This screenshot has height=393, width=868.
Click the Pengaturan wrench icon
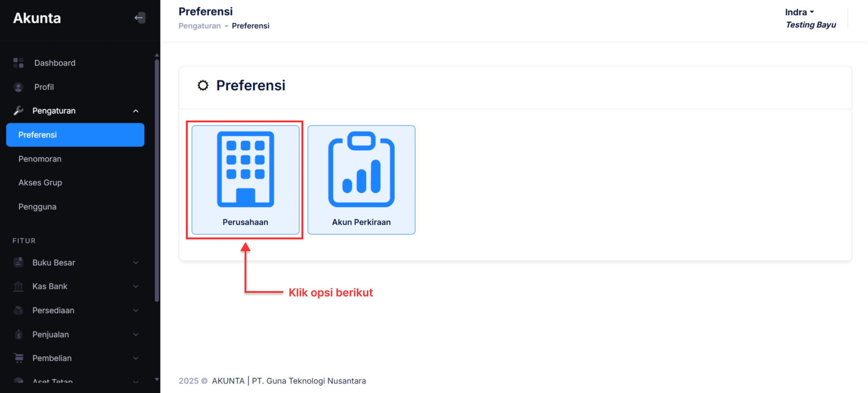[18, 111]
